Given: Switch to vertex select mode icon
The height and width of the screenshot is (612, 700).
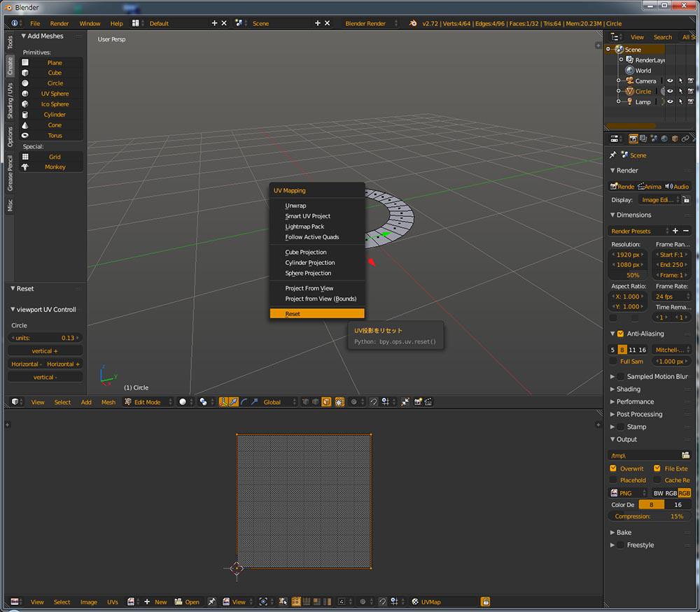Looking at the screenshot, I should [306, 402].
